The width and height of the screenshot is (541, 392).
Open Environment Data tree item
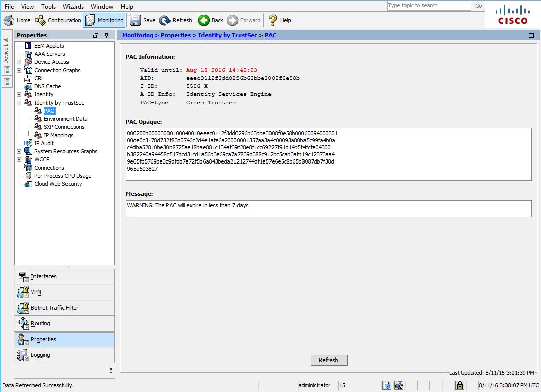coord(65,119)
